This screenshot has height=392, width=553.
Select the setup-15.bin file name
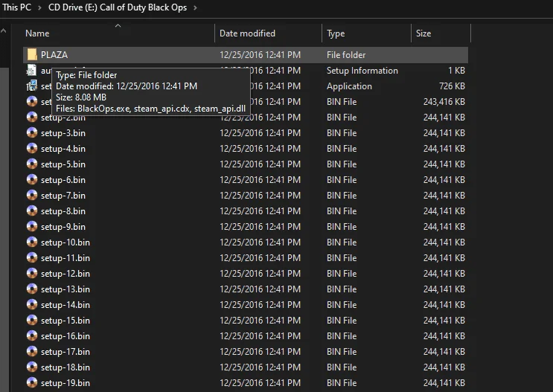pyautogui.click(x=65, y=321)
